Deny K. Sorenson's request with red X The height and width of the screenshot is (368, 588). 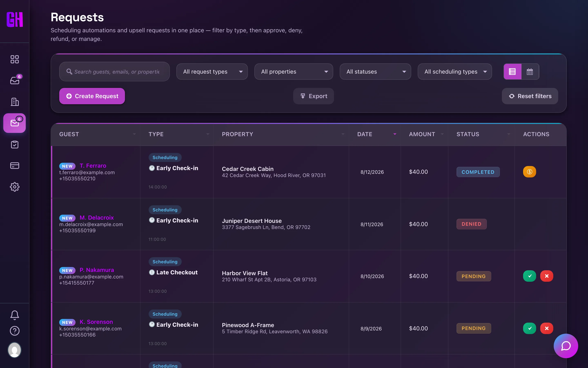pos(547,328)
